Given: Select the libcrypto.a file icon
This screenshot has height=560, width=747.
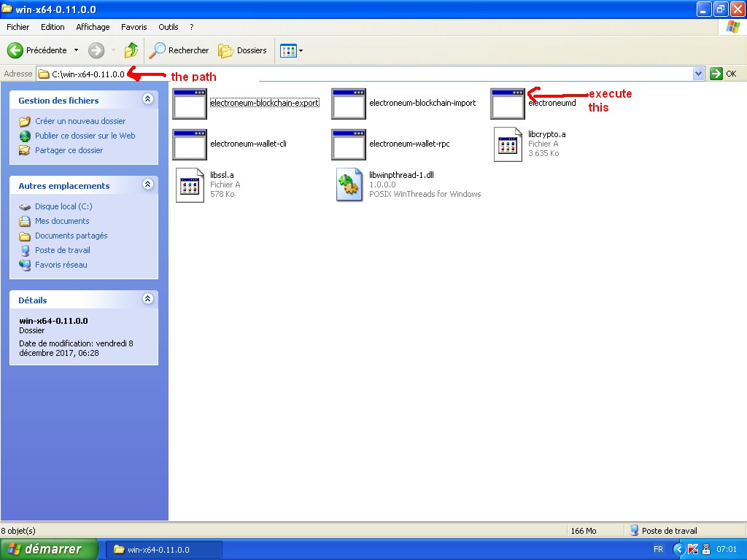Looking at the screenshot, I should (x=508, y=144).
